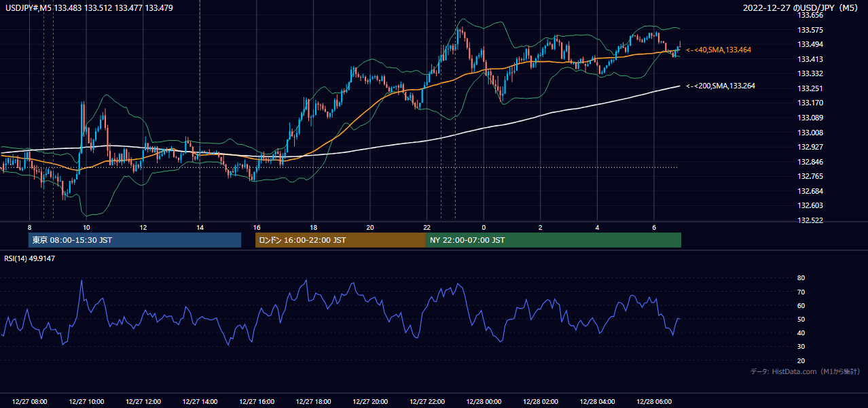868x408 pixels.
Task: Click hour label 14 under the price chart
Action: pos(200,227)
